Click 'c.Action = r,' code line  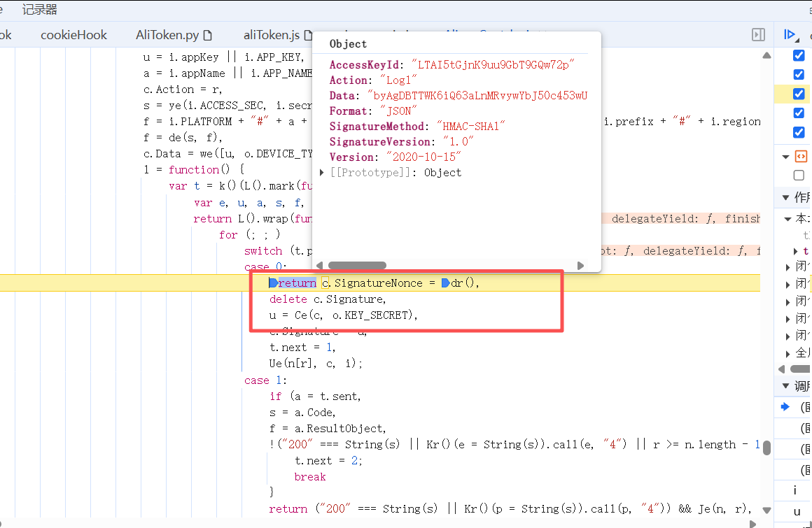pos(183,90)
